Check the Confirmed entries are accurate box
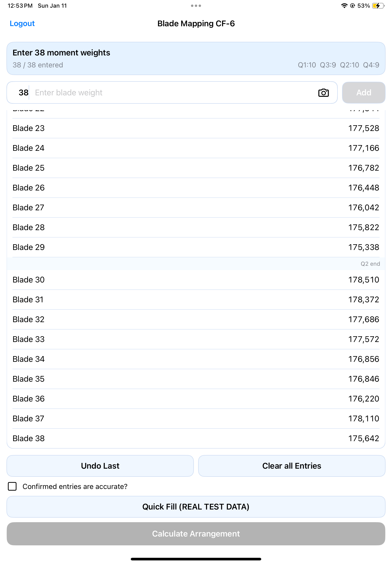 click(x=12, y=486)
